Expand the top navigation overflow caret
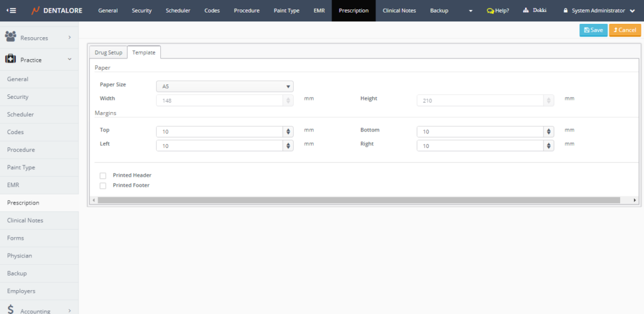Screen dimensions: 644x314 pos(470,11)
